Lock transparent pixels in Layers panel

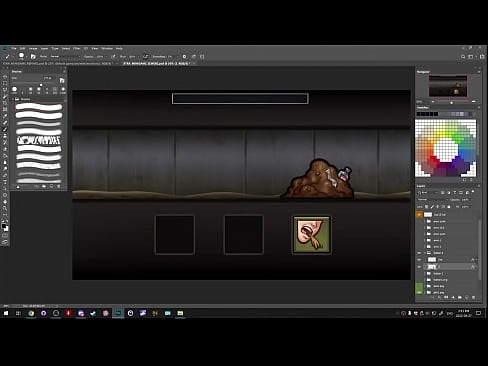pyautogui.click(x=426, y=207)
